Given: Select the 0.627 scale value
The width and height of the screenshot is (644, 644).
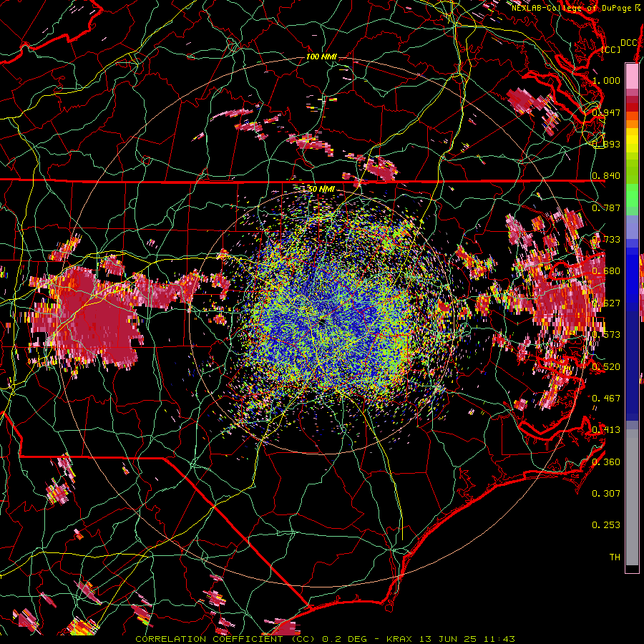Looking at the screenshot, I should pos(606,303).
